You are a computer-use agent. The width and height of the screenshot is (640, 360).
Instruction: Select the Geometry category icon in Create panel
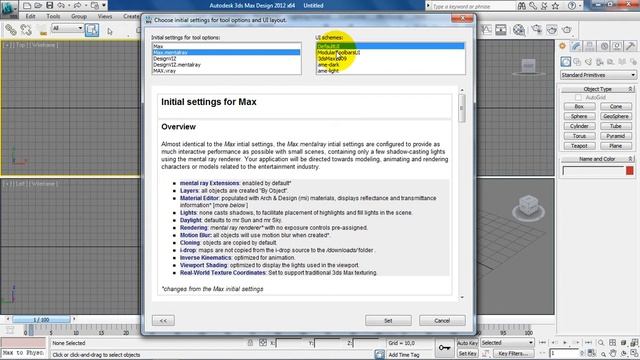[566, 62]
